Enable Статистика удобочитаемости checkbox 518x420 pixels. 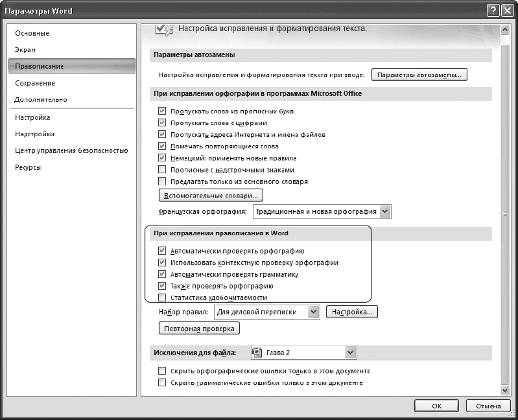pos(162,297)
